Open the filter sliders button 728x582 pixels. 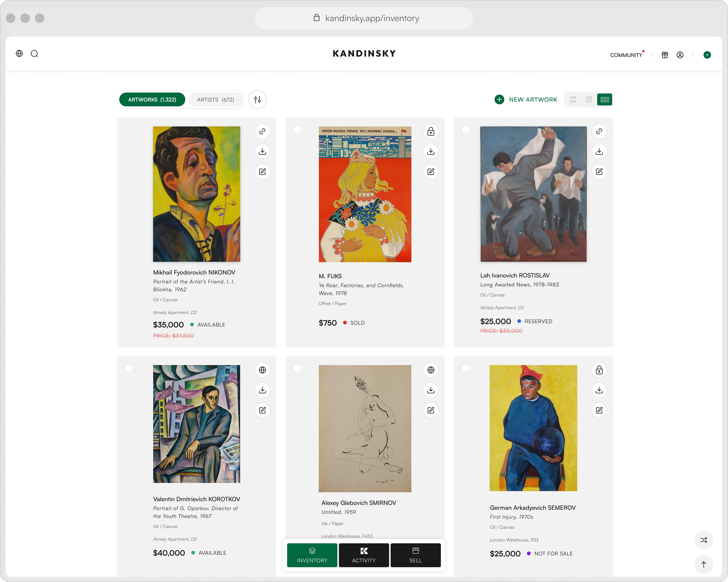[x=257, y=99]
